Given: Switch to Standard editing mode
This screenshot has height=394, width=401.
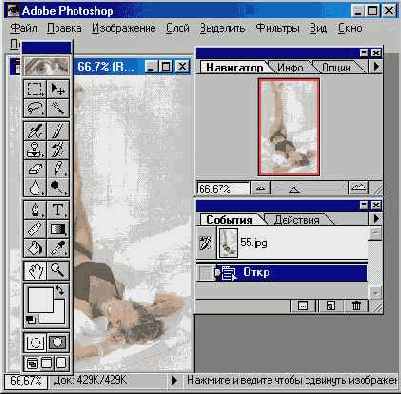Looking at the screenshot, I should [x=35, y=342].
